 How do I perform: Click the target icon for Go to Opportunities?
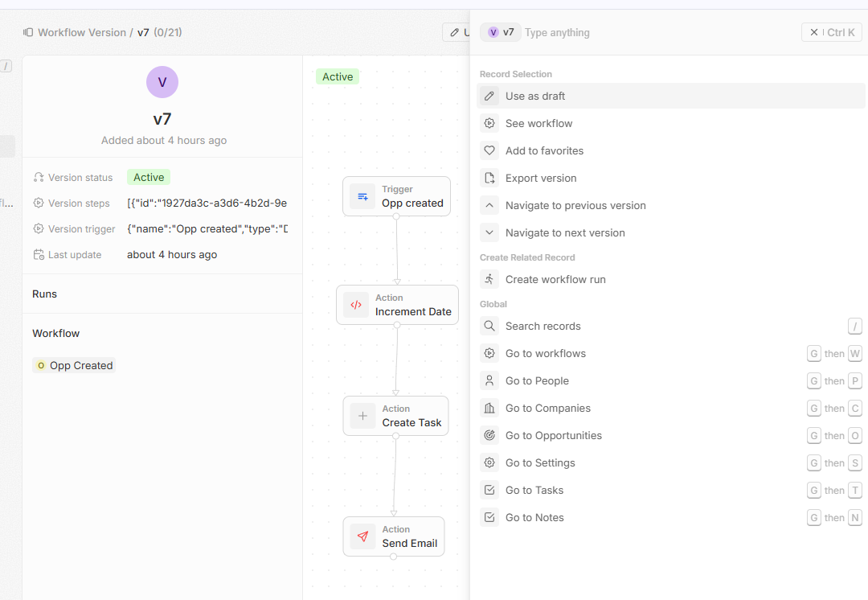[x=489, y=435]
